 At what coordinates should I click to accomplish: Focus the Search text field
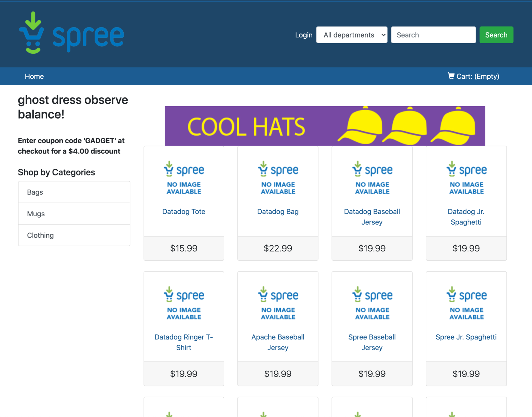(433, 35)
